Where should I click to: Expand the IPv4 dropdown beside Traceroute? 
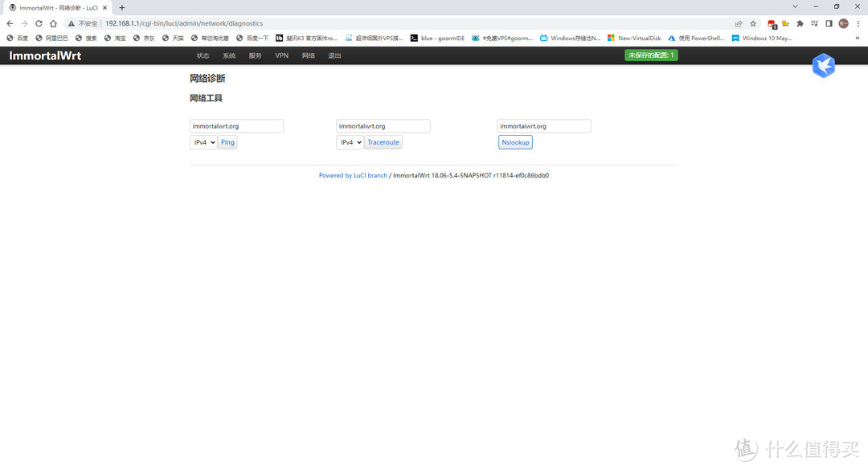pos(349,142)
